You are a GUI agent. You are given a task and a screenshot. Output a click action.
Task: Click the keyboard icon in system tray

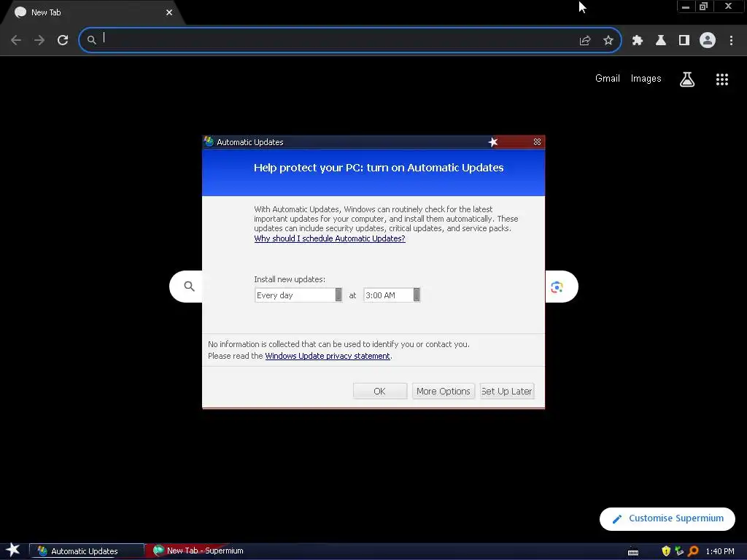point(632,551)
